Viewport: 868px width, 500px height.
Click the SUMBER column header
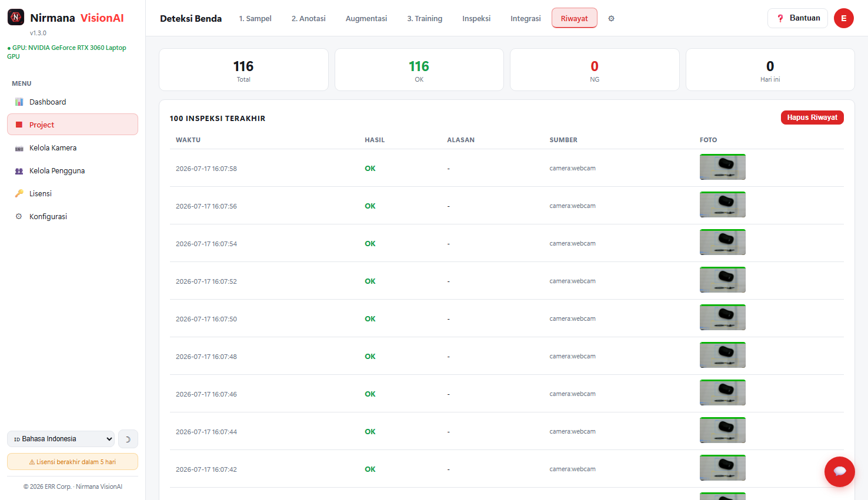(563, 140)
